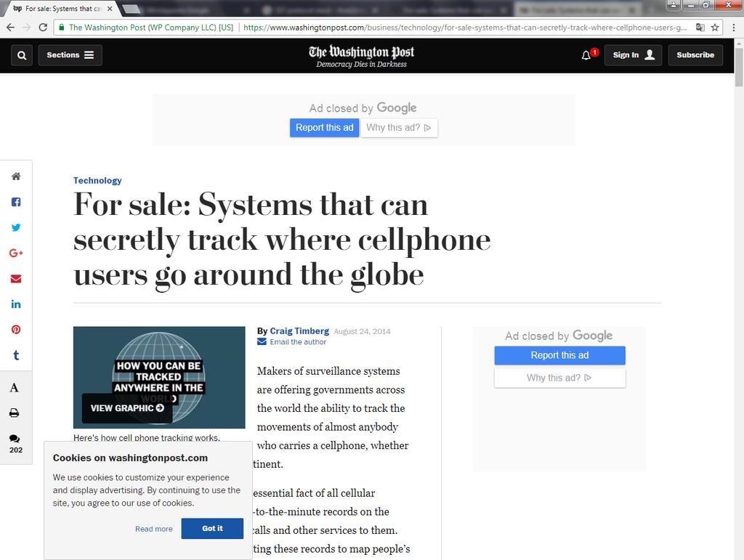
Task: Open author link Craig Timberg
Action: pos(299,331)
